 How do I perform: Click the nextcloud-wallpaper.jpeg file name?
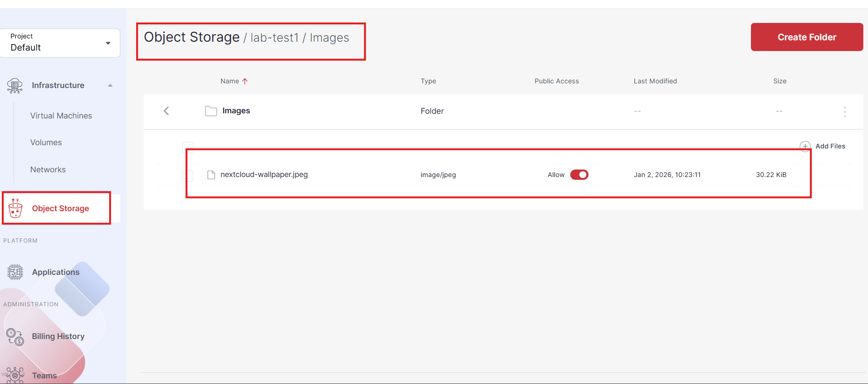264,174
